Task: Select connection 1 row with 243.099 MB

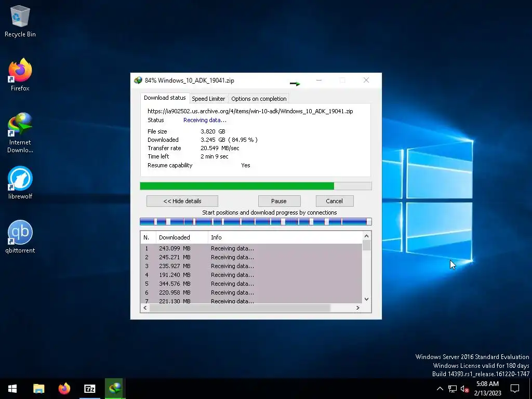Action: pos(251,248)
